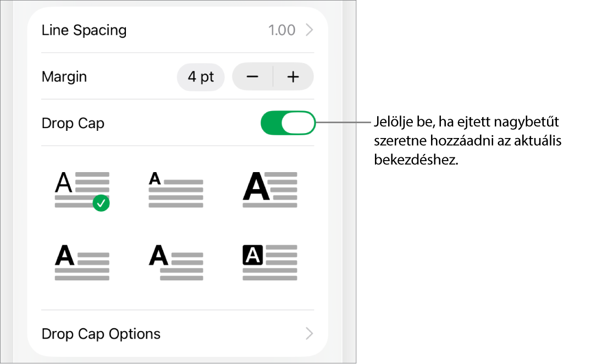Apply the boxed inverted drop cap style

click(269, 263)
